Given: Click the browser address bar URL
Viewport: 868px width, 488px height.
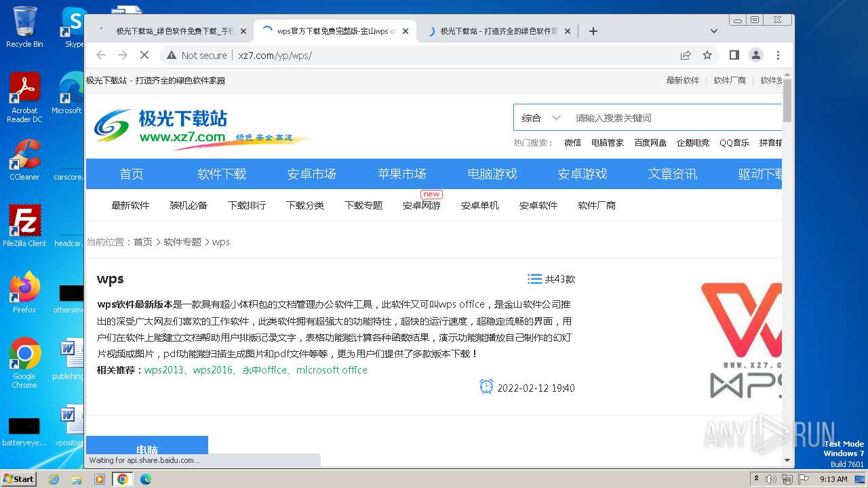Looking at the screenshot, I should (275, 56).
